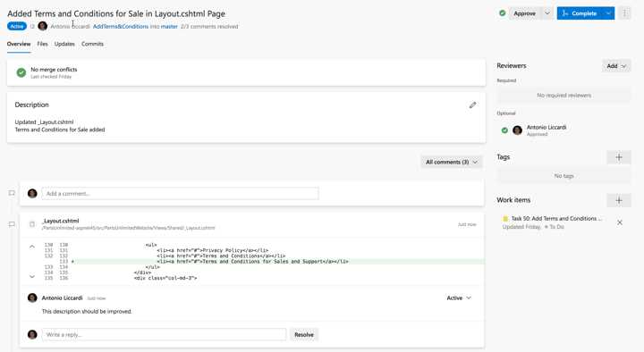Open the Complete button dropdown arrow
The image size is (644, 352).
tap(608, 13)
